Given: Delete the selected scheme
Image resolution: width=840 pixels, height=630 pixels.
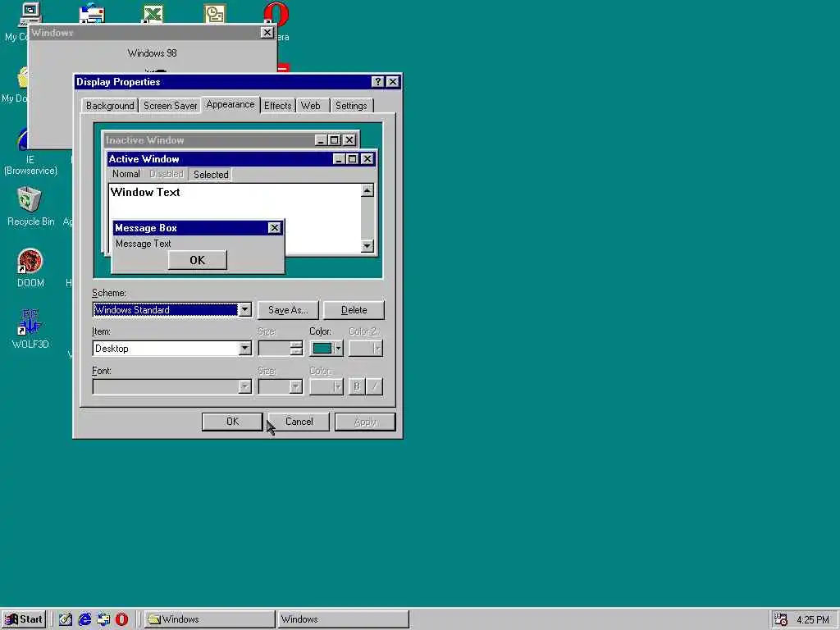Looking at the screenshot, I should coord(354,309).
